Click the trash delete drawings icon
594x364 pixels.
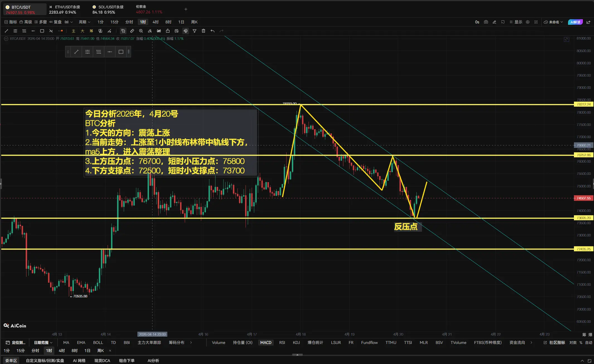point(203,31)
